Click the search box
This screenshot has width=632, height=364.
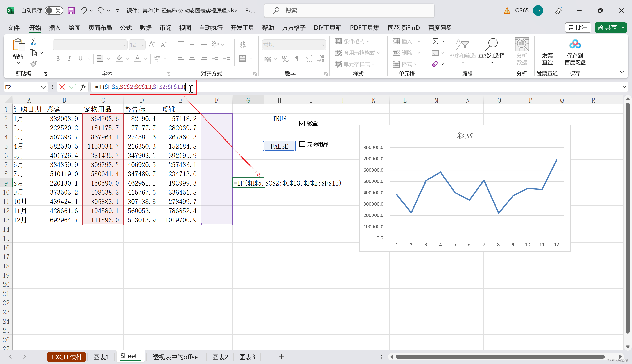tap(349, 11)
